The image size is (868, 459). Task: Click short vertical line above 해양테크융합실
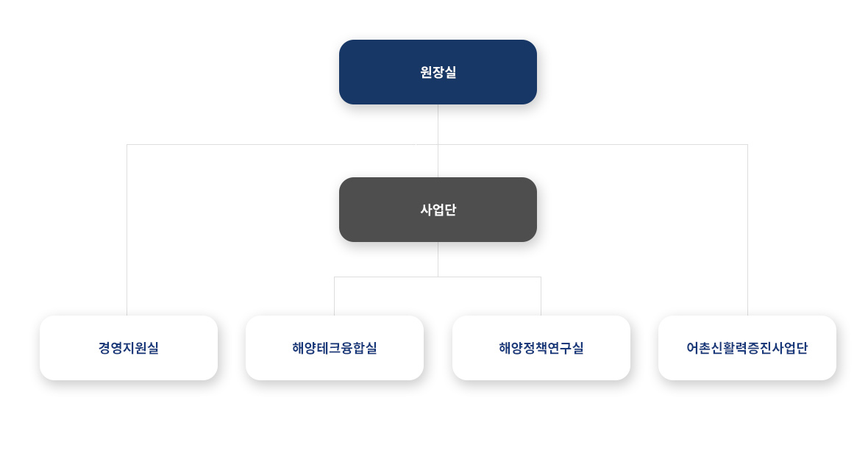point(335,296)
